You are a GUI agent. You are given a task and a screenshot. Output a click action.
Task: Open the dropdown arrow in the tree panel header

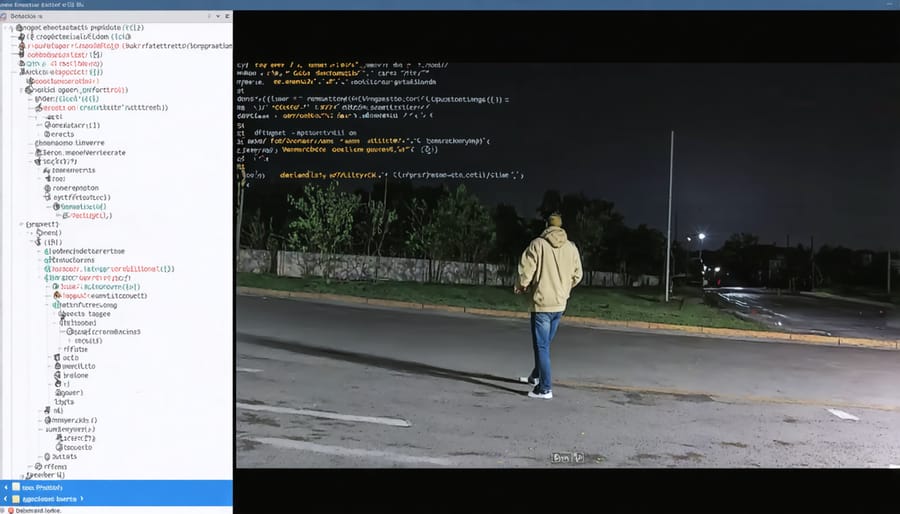point(218,16)
